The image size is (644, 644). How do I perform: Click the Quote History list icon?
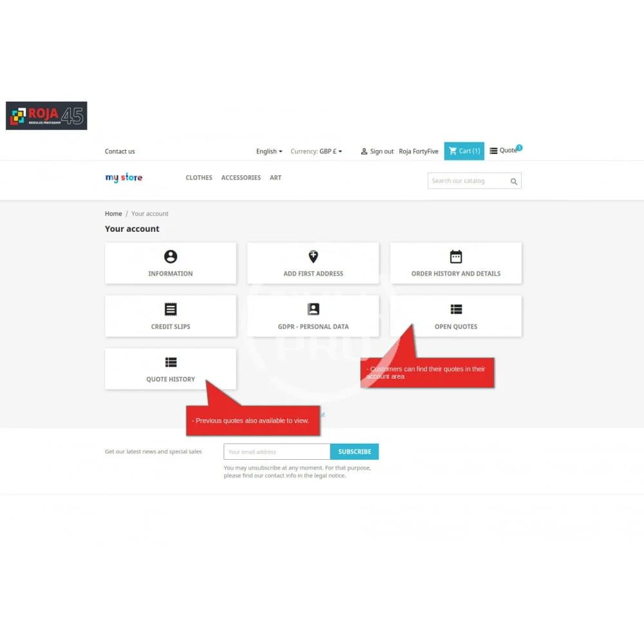point(171,363)
